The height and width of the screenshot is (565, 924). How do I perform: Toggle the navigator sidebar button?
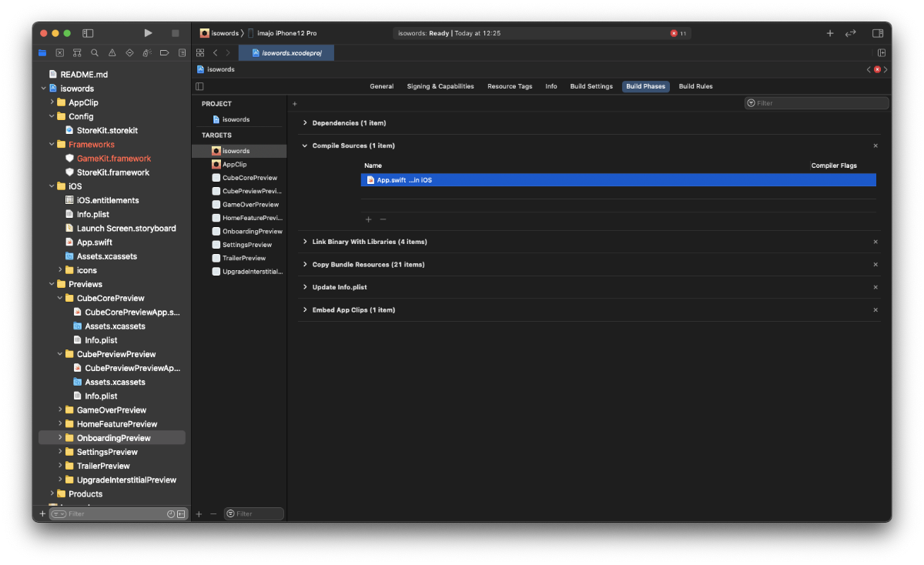[88, 33]
